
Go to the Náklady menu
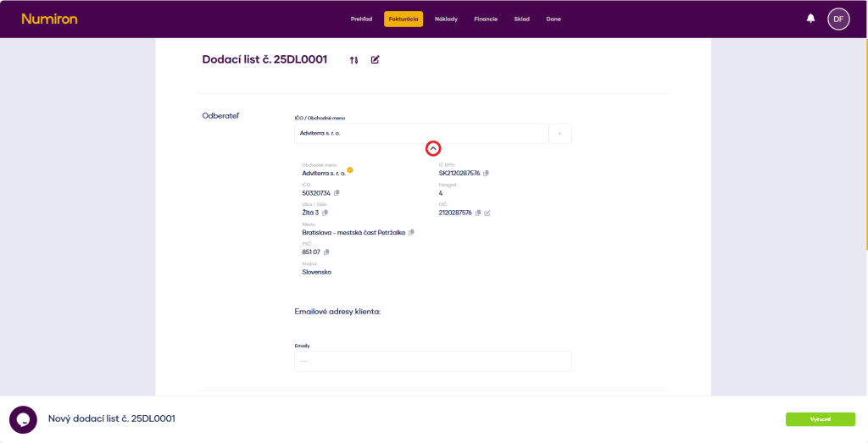pyautogui.click(x=446, y=19)
